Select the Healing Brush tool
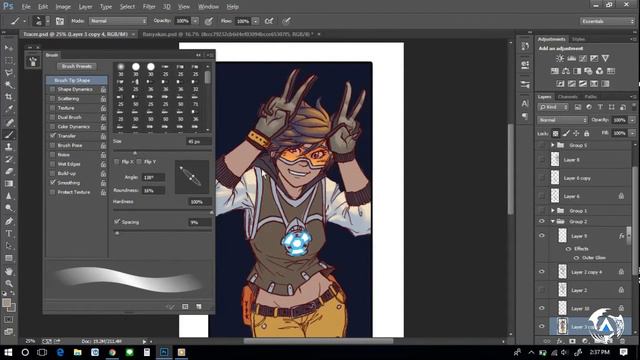The height and width of the screenshot is (360, 640). (x=9, y=122)
